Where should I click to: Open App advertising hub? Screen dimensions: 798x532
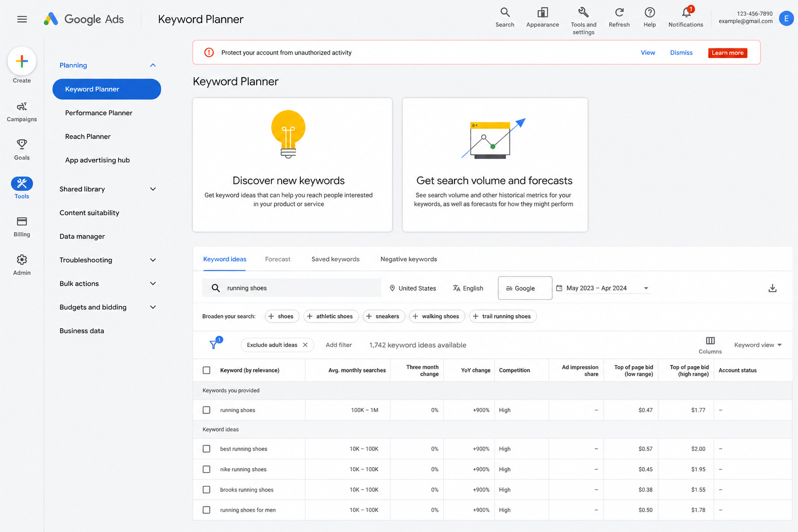tap(97, 160)
